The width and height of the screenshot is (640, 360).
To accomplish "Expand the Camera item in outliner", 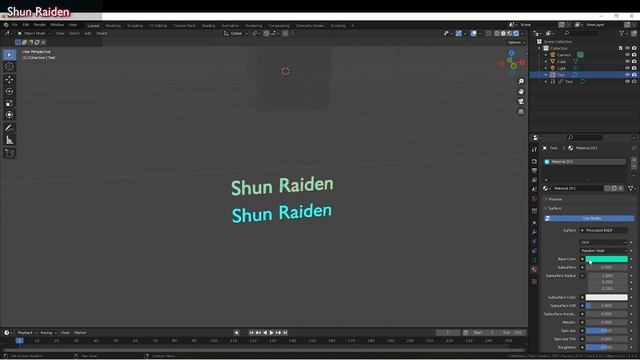I will [x=546, y=55].
